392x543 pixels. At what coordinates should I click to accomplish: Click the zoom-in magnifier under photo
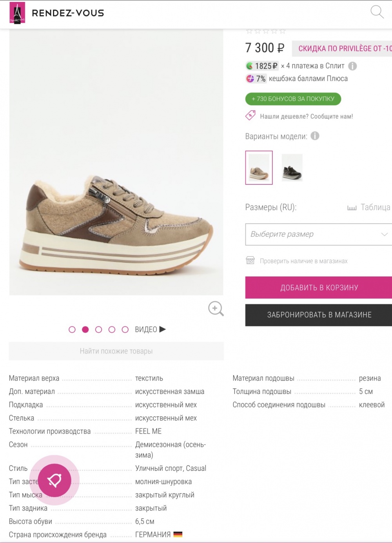(216, 308)
